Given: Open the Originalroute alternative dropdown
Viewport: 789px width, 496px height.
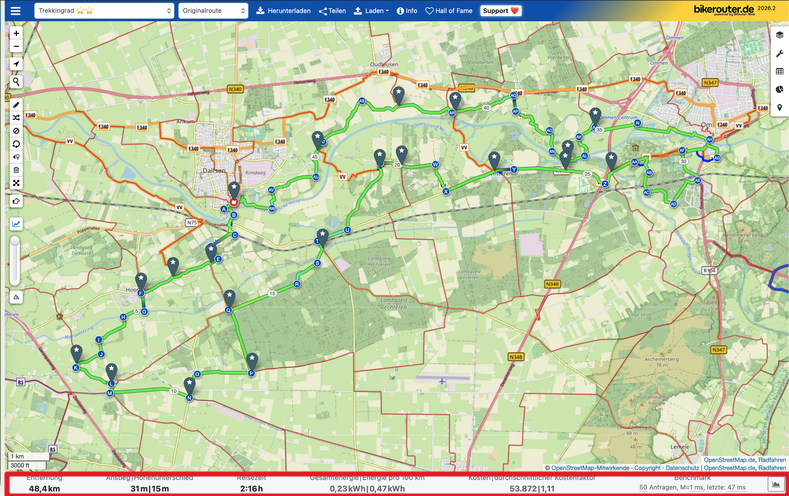Looking at the screenshot, I should point(214,10).
